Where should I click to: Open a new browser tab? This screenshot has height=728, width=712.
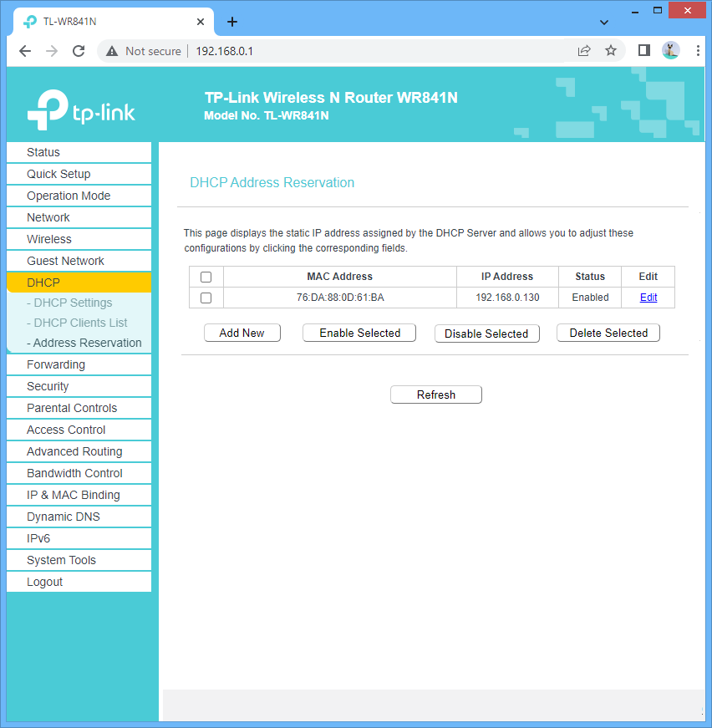[232, 22]
